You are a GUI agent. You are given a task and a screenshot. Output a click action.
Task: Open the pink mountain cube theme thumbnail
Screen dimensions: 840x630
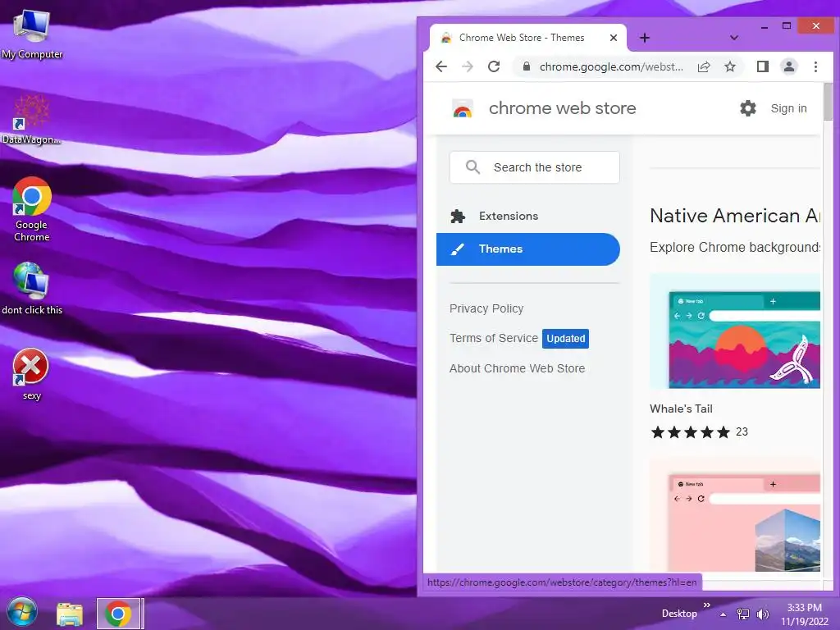coord(735,514)
